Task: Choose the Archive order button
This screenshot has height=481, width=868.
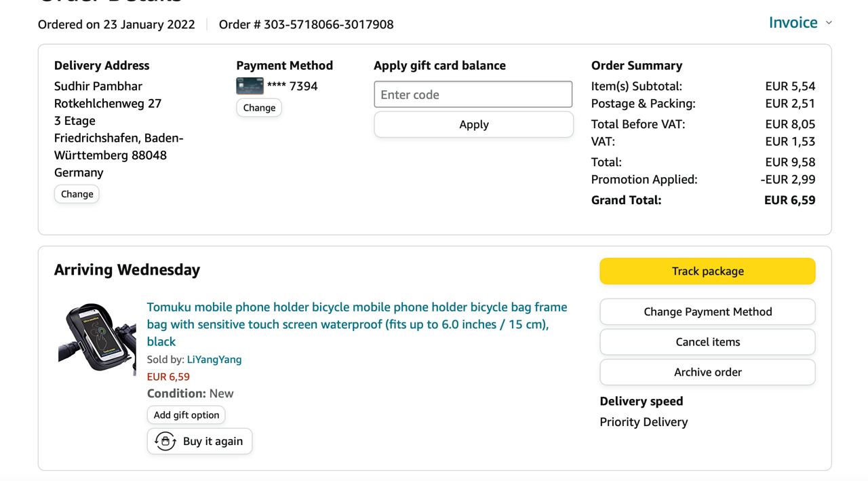Action: tap(707, 372)
